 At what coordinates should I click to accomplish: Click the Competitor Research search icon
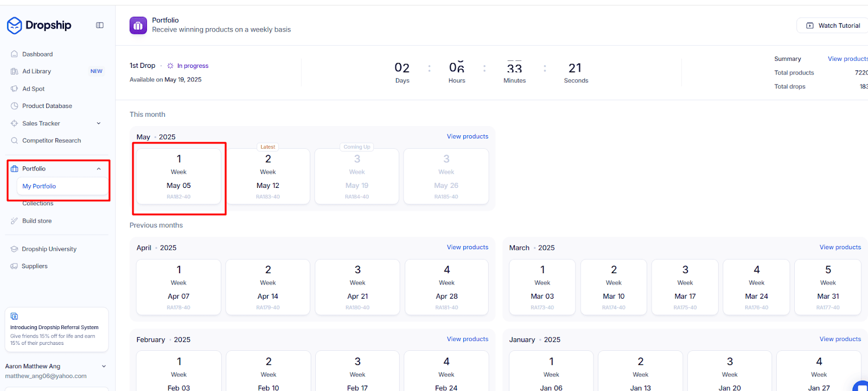[x=15, y=141]
